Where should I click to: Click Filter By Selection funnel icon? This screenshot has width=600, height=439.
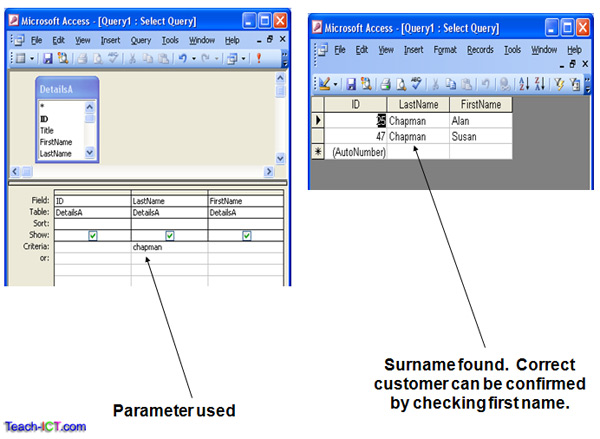562,84
